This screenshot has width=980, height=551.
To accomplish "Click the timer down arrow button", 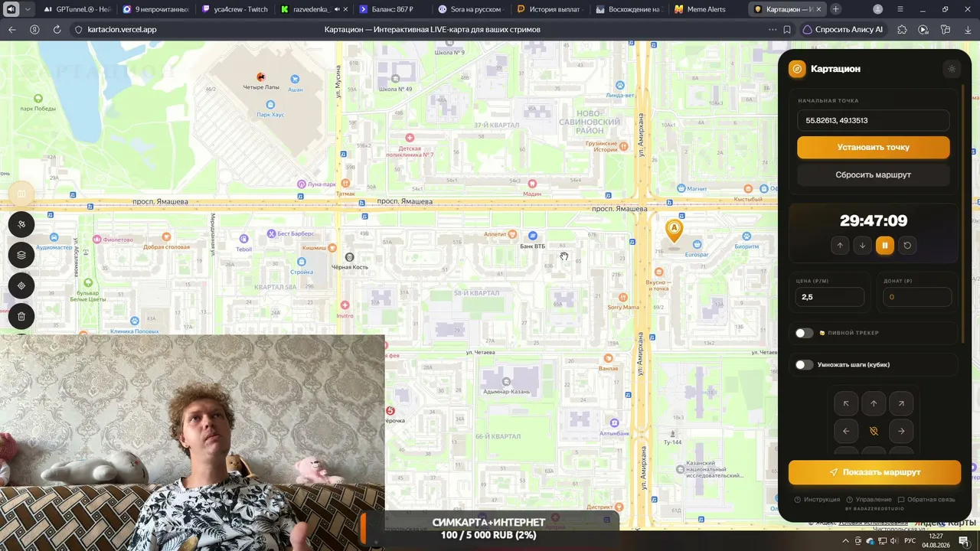I will (863, 246).
